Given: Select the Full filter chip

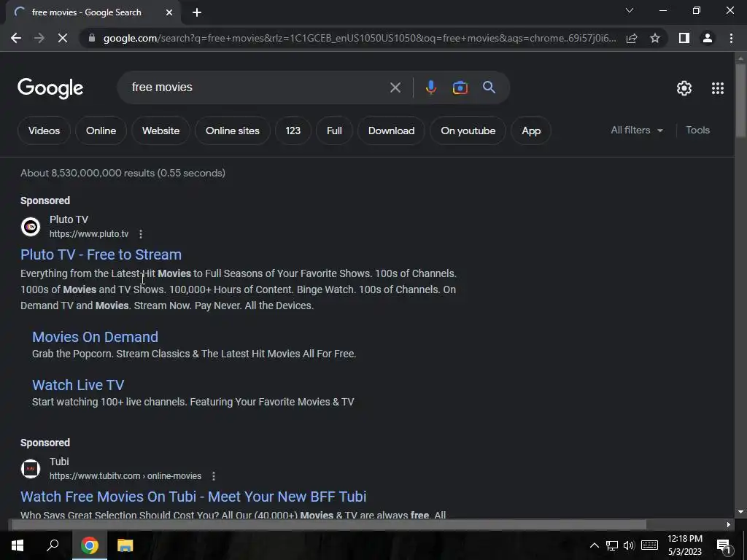Looking at the screenshot, I should point(334,131).
